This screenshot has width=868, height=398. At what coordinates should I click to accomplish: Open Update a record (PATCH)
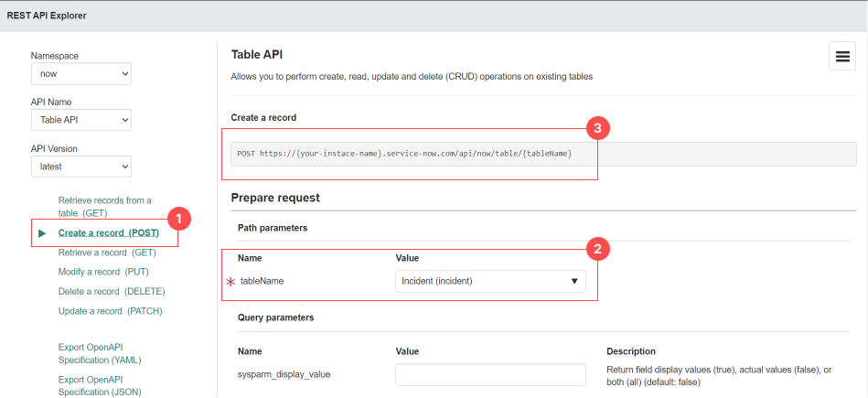110,311
